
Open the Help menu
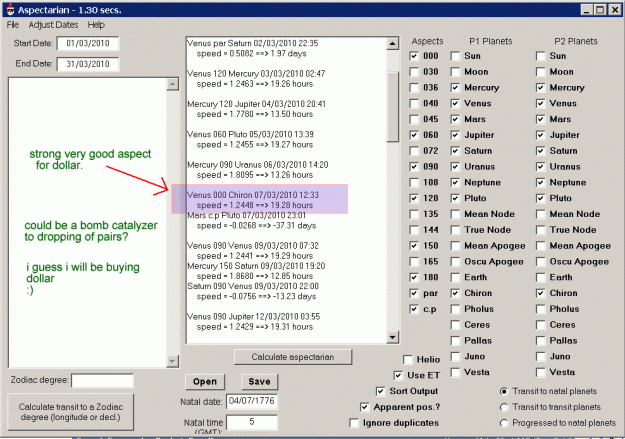[x=96, y=25]
